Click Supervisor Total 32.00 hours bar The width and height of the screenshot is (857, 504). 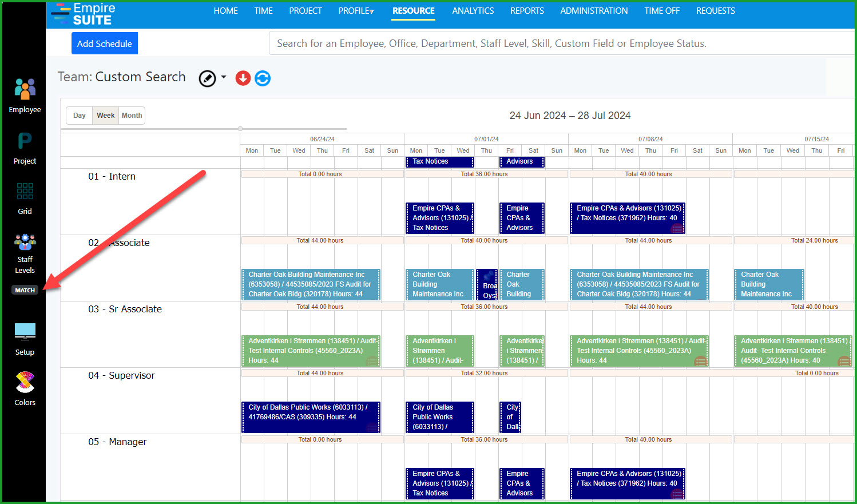coord(486,373)
